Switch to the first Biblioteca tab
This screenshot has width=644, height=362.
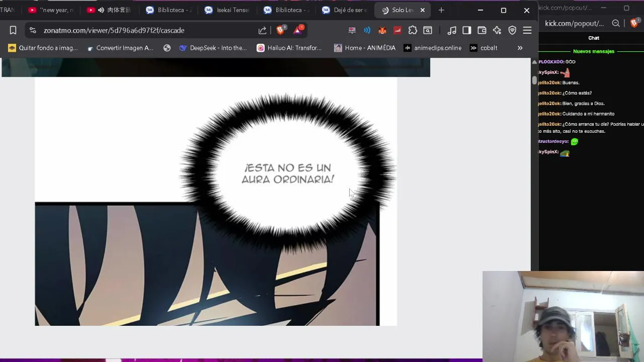169,10
